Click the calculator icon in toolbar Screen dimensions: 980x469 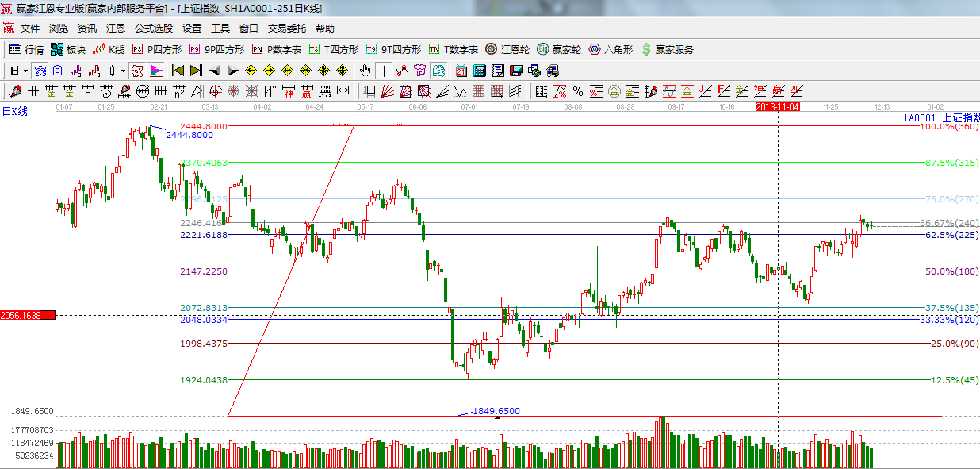[x=480, y=71]
